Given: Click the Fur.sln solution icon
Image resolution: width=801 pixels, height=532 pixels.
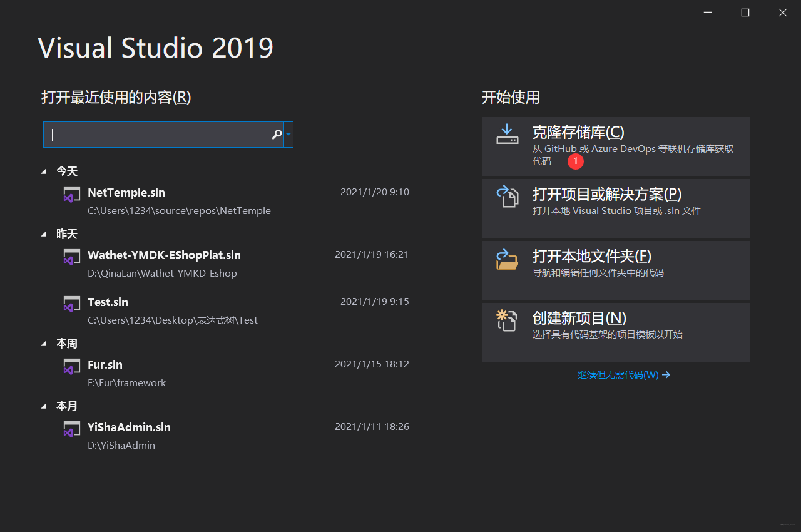Looking at the screenshot, I should (x=71, y=366).
